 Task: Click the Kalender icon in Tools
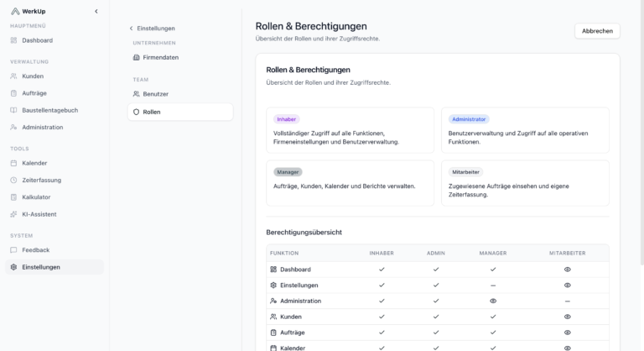click(x=13, y=163)
